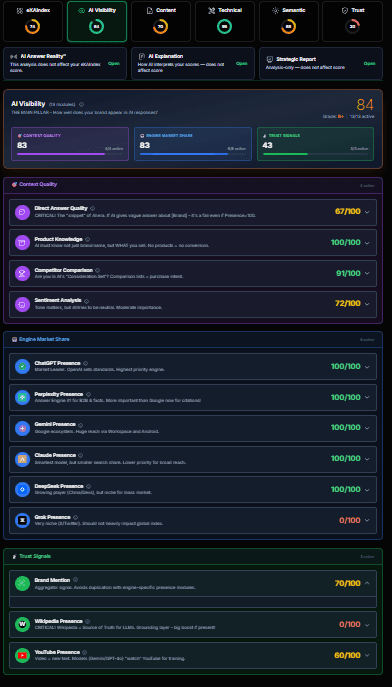Open the Strategic Report

(x=321, y=64)
